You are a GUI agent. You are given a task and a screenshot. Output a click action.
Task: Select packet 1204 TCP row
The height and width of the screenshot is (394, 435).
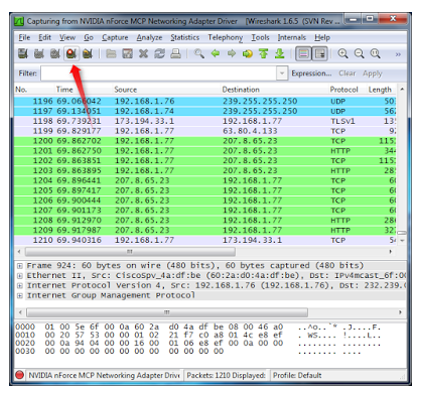[x=206, y=181]
